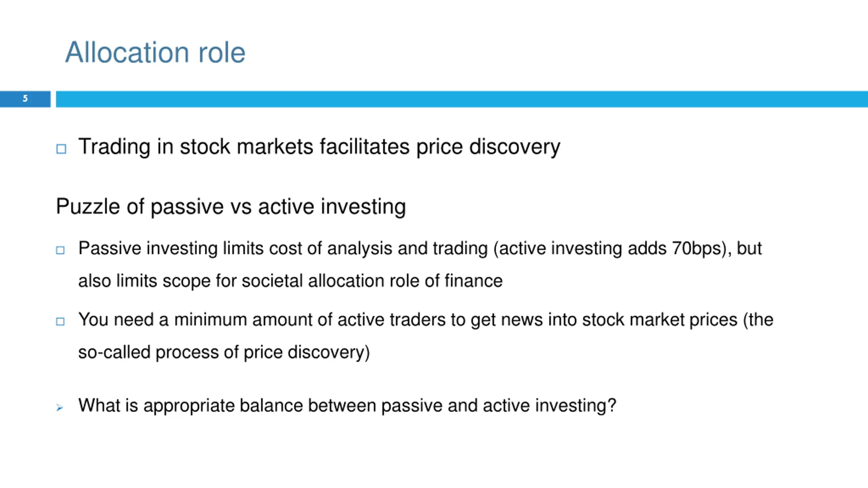
Task: Click the square bullet before 'You need a minimum'
Action: [x=60, y=321]
